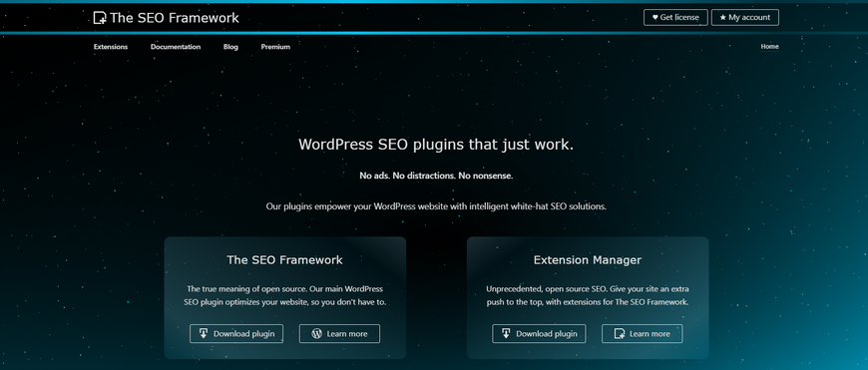Click description 'Unprecedented, open source SEO'
The image size is (868, 370).
point(588,296)
